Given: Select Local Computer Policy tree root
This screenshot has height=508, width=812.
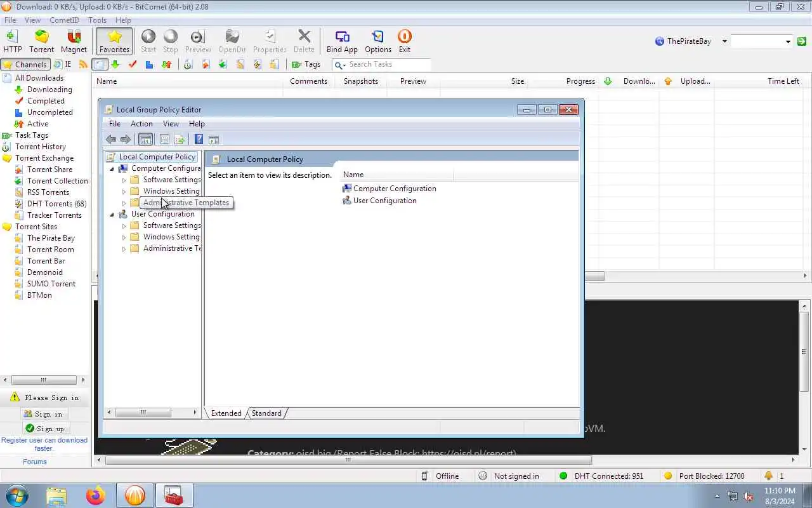Looking at the screenshot, I should [157, 157].
